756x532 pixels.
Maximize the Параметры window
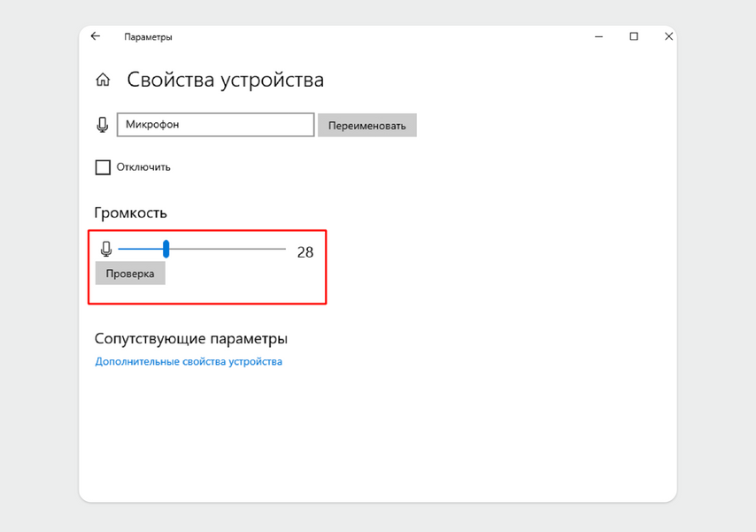tap(634, 36)
